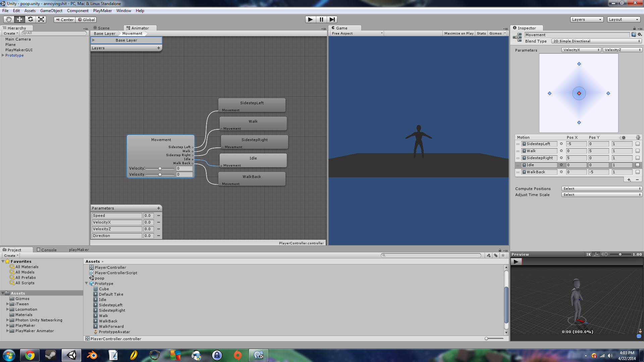Toggle mirror checkbox for SidestepRight

(x=638, y=158)
